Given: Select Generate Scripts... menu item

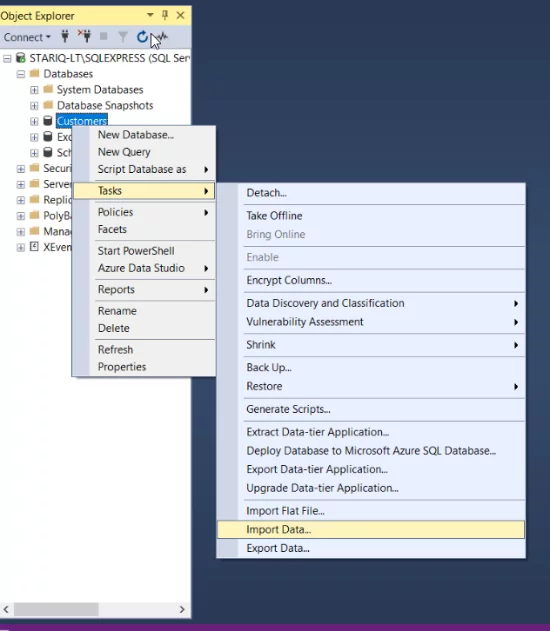Looking at the screenshot, I should 371,409.
